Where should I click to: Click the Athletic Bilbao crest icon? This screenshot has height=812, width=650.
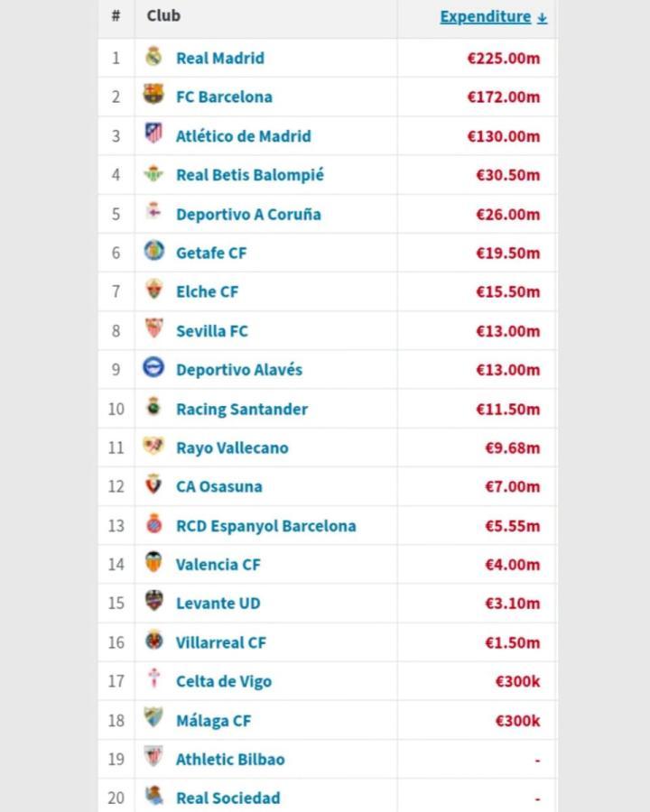tap(153, 756)
